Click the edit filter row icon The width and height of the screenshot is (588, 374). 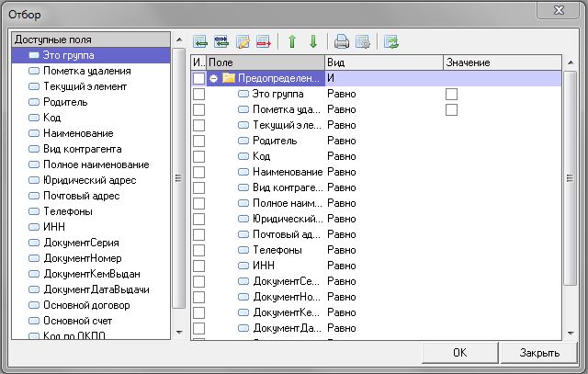click(x=243, y=41)
